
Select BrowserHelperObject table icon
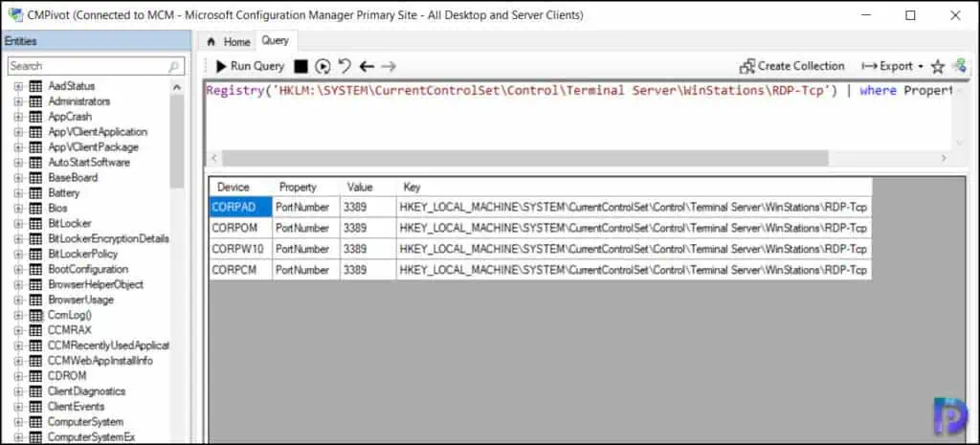[x=35, y=284]
